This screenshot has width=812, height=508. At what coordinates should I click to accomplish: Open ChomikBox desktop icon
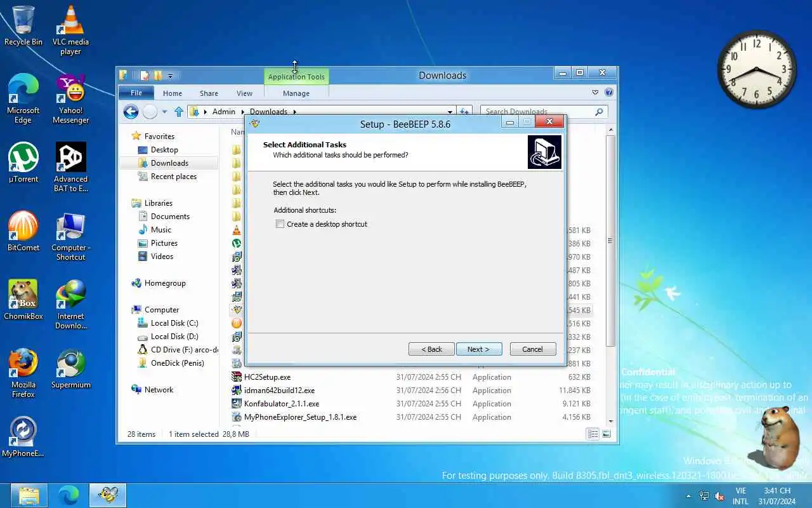[x=23, y=300]
